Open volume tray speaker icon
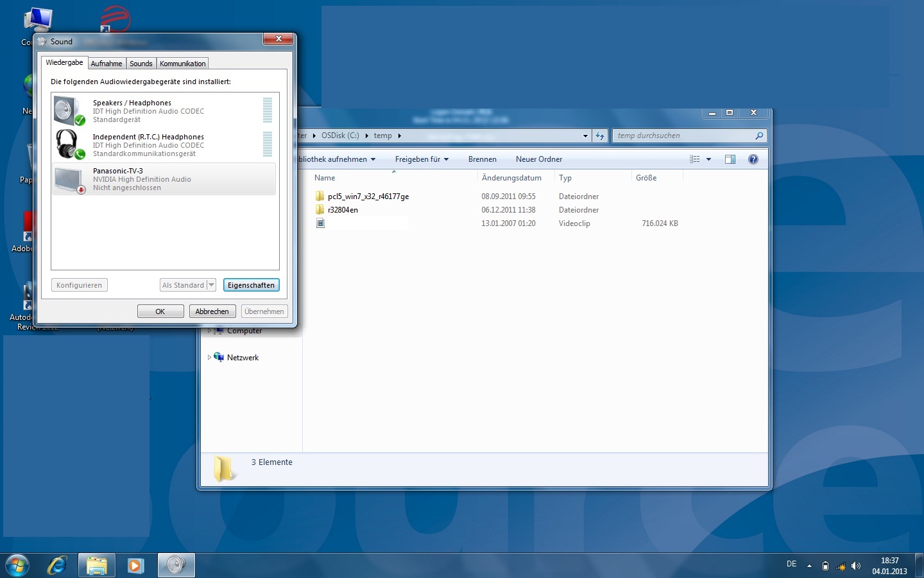The height and width of the screenshot is (578, 924). (x=855, y=566)
